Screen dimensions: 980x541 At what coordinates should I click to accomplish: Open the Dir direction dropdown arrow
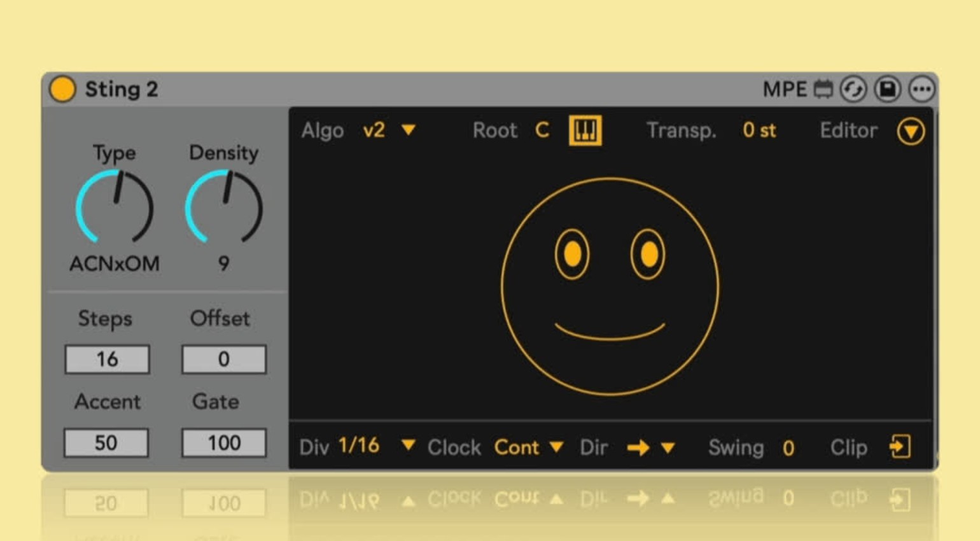[x=668, y=448]
